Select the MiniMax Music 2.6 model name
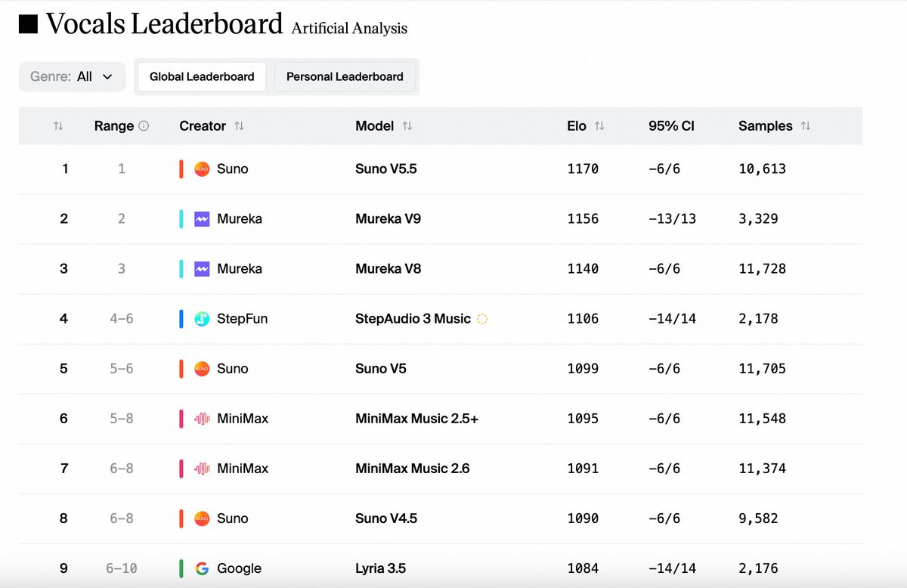 (x=412, y=468)
